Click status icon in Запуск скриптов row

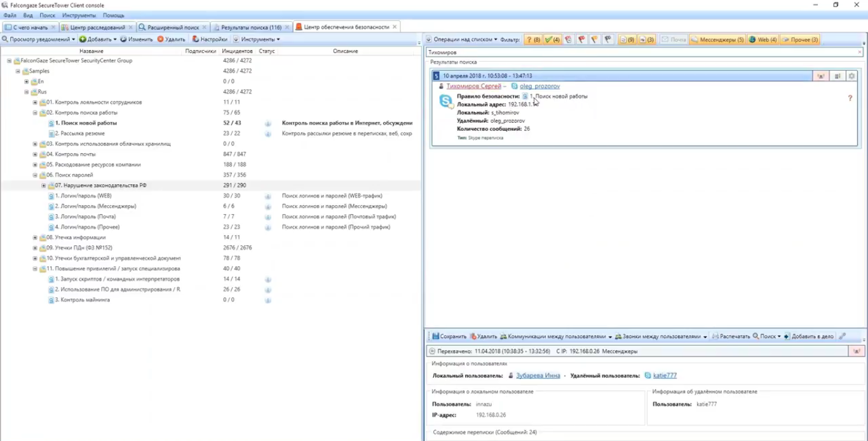pyautogui.click(x=268, y=279)
